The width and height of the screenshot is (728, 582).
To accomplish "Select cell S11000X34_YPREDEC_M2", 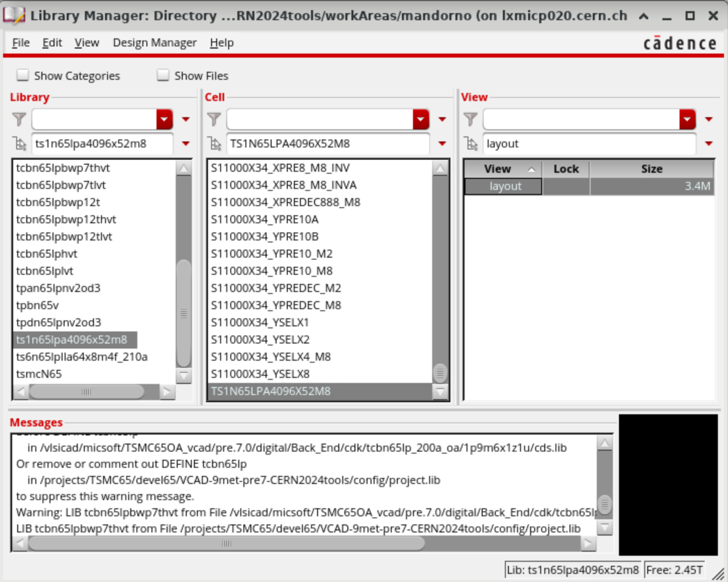I will [x=276, y=288].
